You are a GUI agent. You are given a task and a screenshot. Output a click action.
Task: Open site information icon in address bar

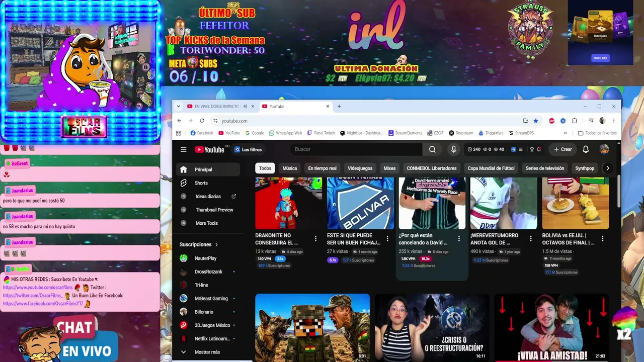pos(215,121)
